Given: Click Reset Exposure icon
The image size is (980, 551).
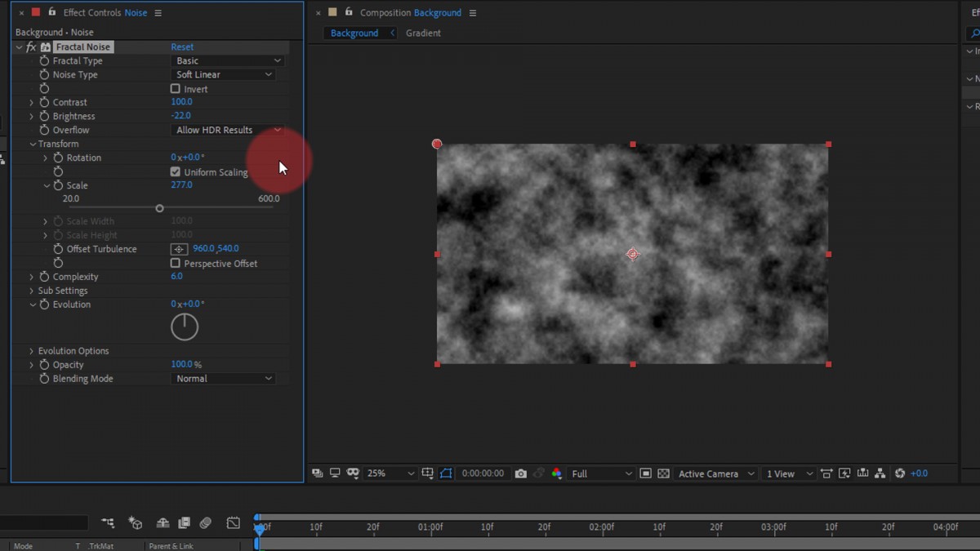Looking at the screenshot, I should (x=900, y=473).
